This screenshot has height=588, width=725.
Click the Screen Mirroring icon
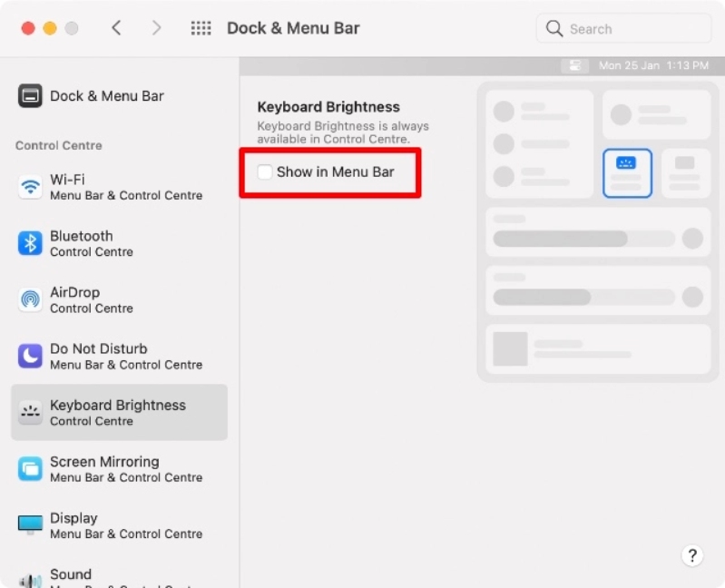[30, 469]
